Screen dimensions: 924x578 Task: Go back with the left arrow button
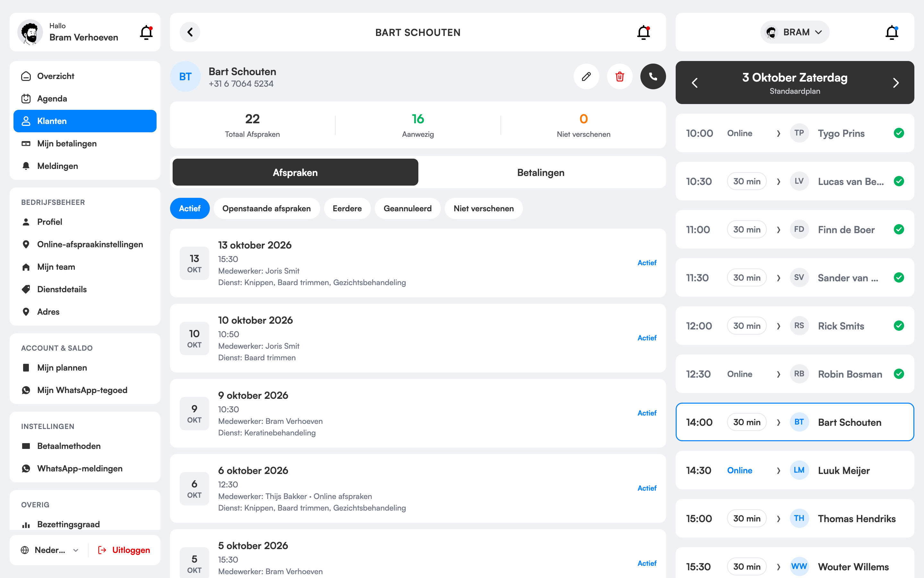click(x=190, y=32)
